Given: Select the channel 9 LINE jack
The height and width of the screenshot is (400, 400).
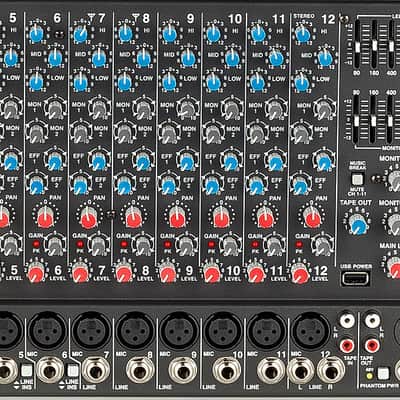Looking at the screenshot, I should (183, 370).
